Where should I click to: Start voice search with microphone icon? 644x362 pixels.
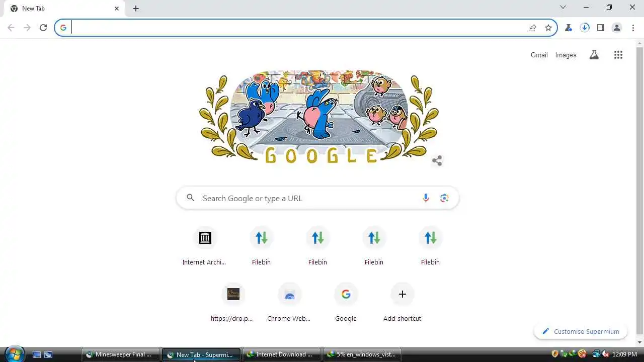(x=426, y=198)
